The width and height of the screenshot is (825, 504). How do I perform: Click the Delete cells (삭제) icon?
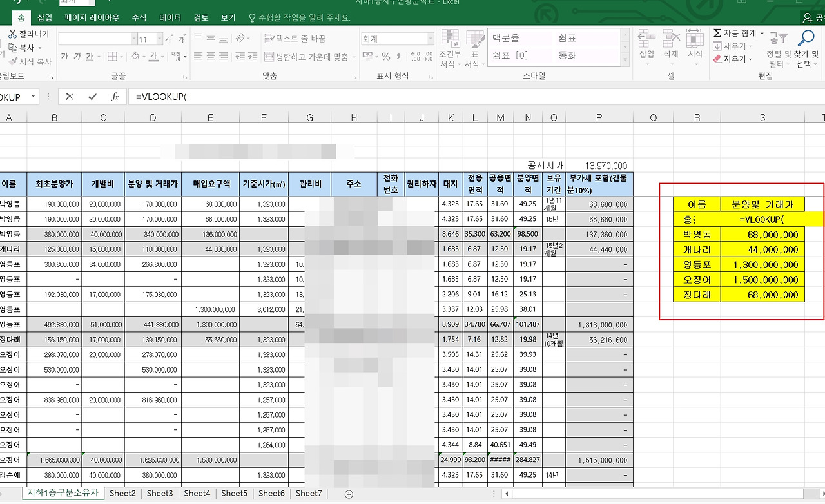pyautogui.click(x=671, y=40)
